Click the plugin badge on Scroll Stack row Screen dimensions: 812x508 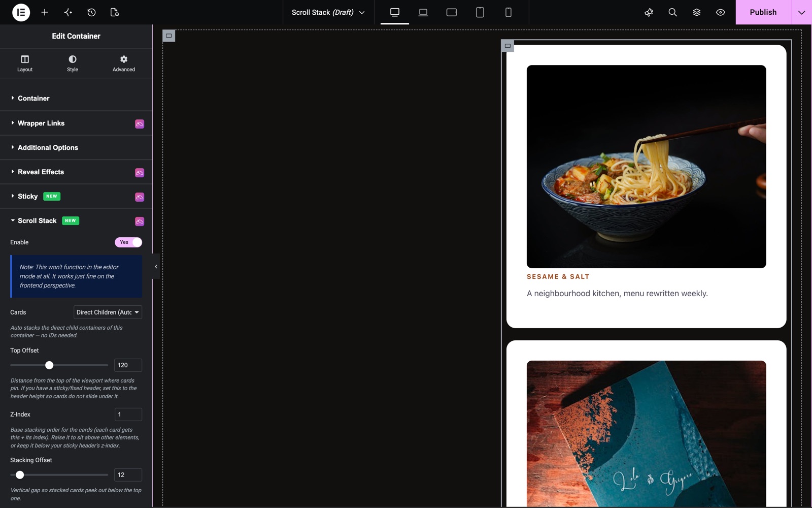[x=140, y=221]
